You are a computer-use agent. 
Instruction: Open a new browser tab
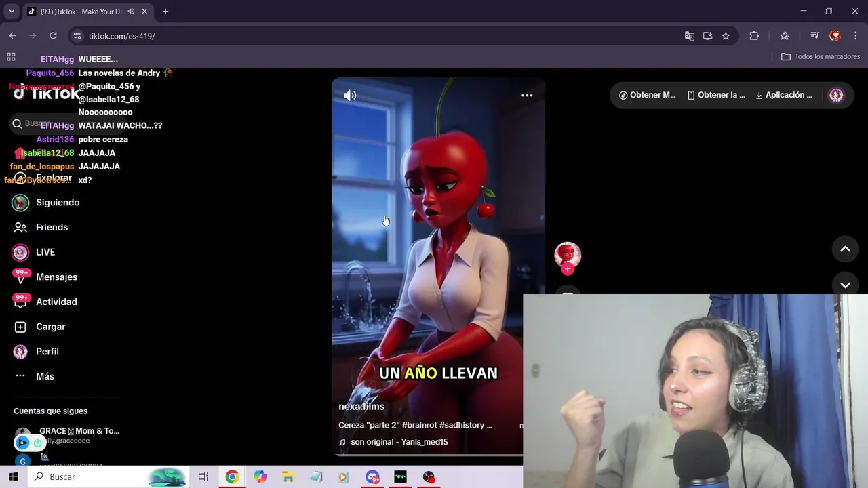(165, 12)
